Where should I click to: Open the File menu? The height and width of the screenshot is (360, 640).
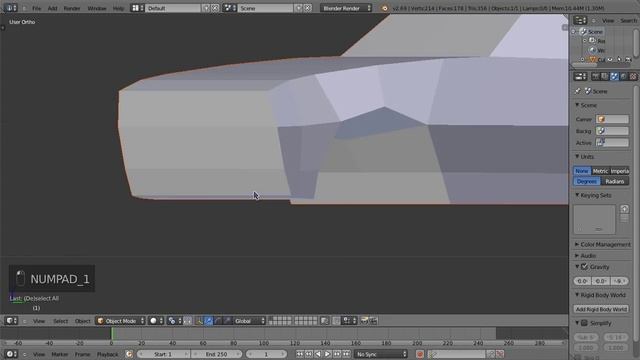click(36, 8)
